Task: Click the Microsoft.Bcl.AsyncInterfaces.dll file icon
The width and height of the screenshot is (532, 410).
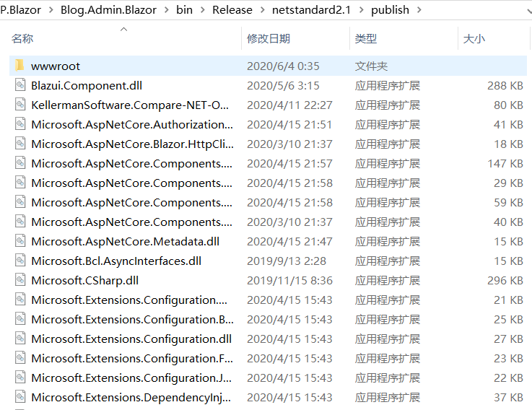Action: tap(20, 261)
